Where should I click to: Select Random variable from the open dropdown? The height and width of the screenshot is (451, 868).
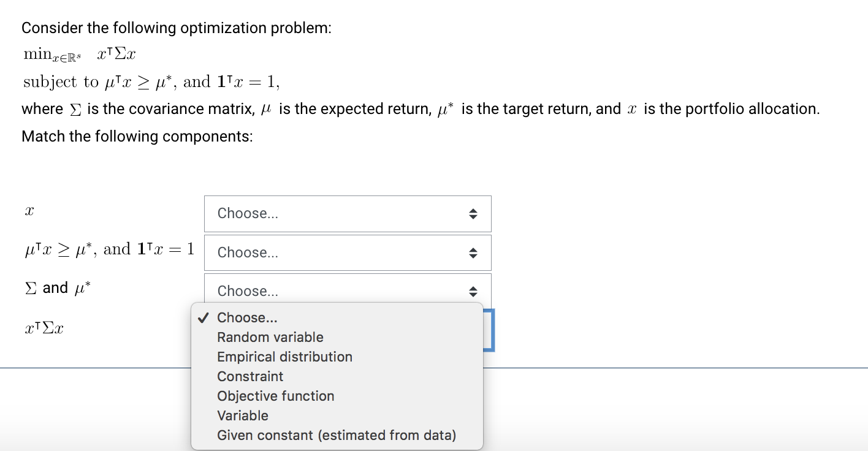tap(270, 337)
